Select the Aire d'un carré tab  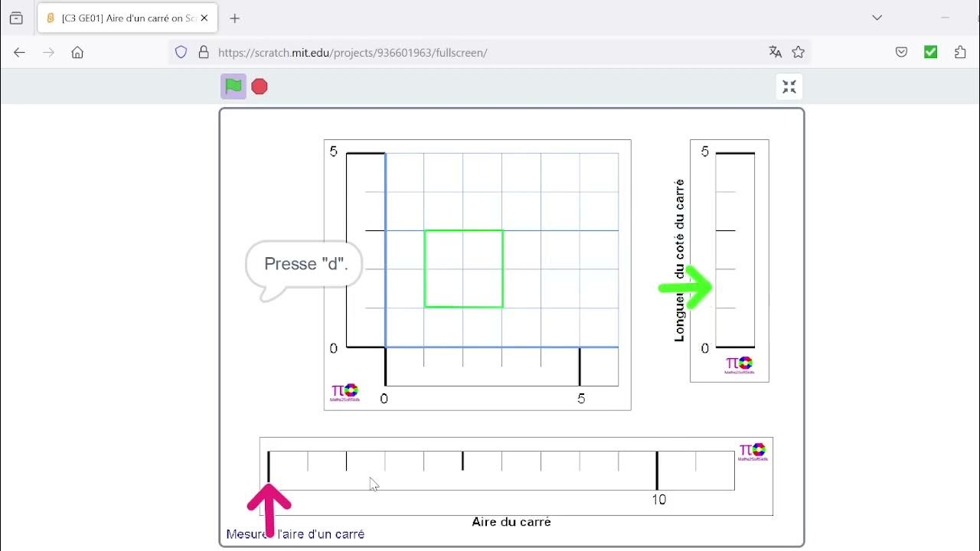tap(128, 18)
